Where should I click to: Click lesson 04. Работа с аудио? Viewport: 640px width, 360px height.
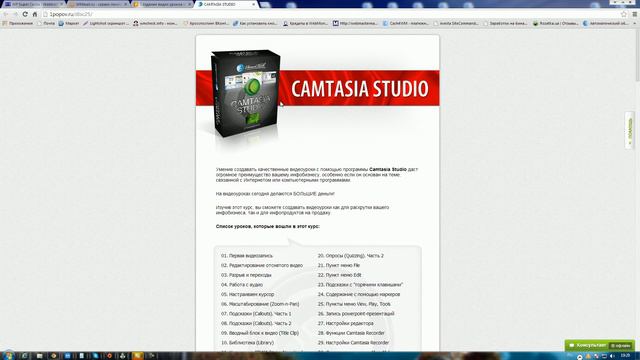coord(242,284)
